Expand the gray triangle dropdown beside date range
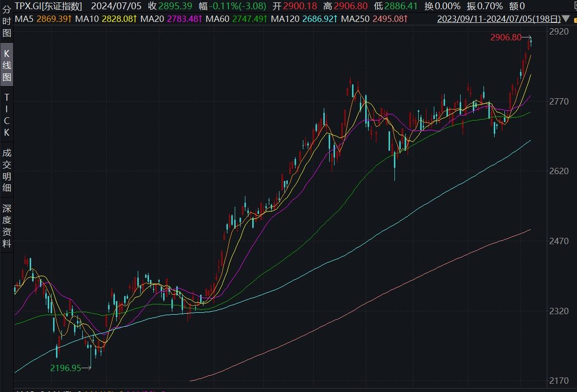This screenshot has width=577, height=392. [566, 18]
